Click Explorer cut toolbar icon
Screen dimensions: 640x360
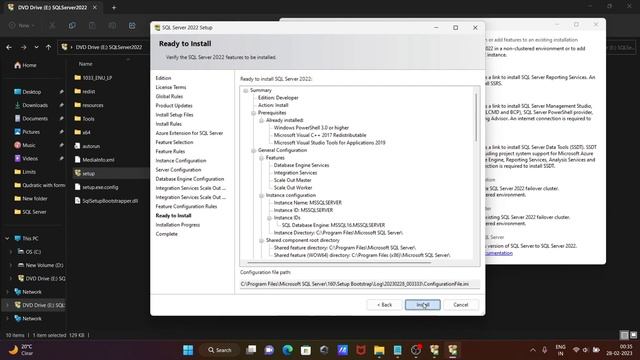[52, 26]
